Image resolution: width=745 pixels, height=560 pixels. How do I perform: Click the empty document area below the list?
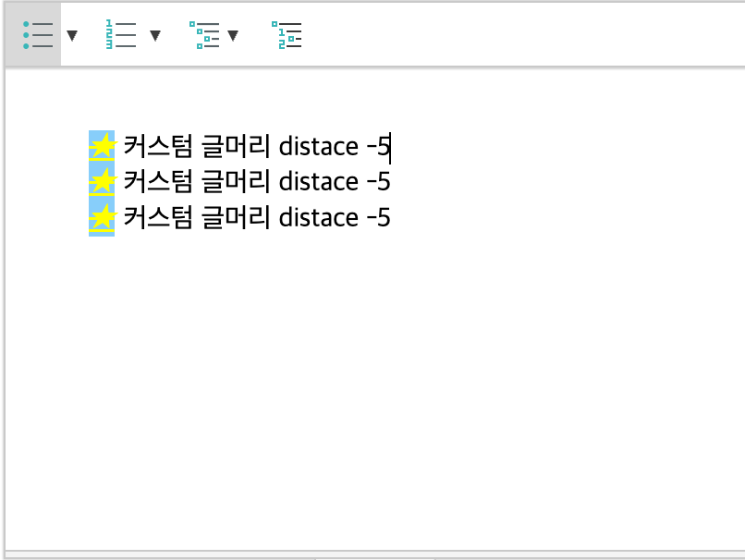click(370, 388)
